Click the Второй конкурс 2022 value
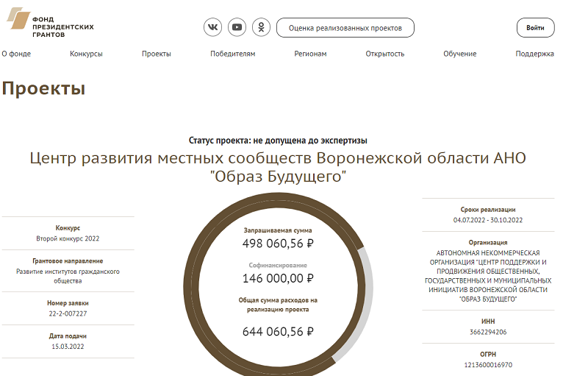Screen dimensions: 588x376 68,238
